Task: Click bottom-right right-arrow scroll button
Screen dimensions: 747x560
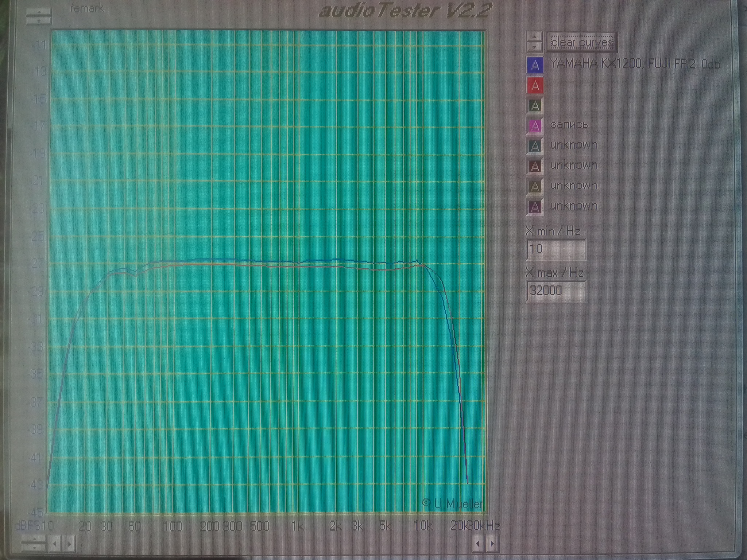Action: (492, 544)
